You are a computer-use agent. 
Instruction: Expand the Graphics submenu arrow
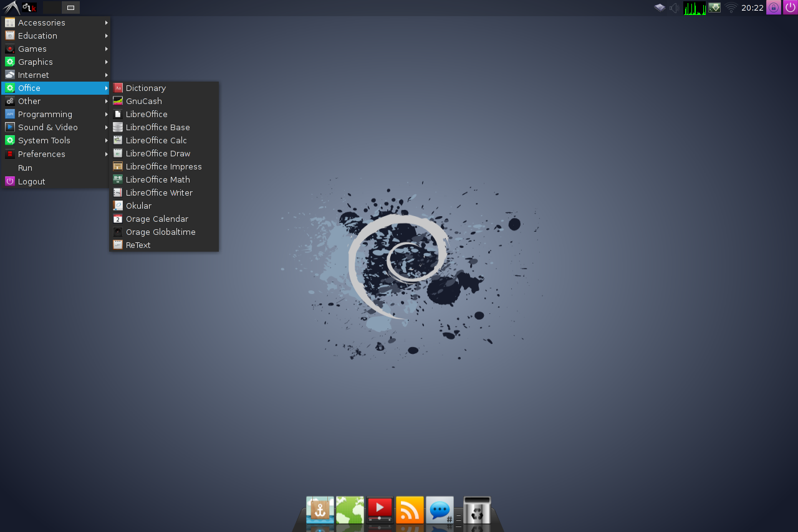(x=107, y=62)
